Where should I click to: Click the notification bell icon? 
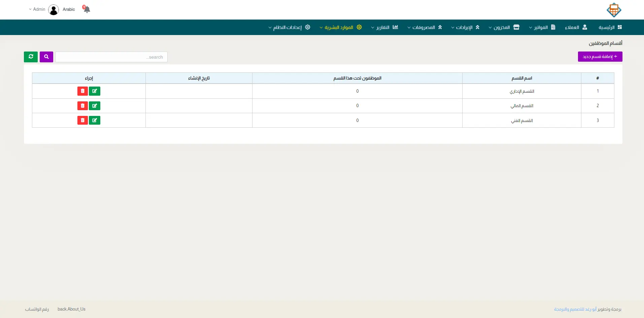[87, 9]
